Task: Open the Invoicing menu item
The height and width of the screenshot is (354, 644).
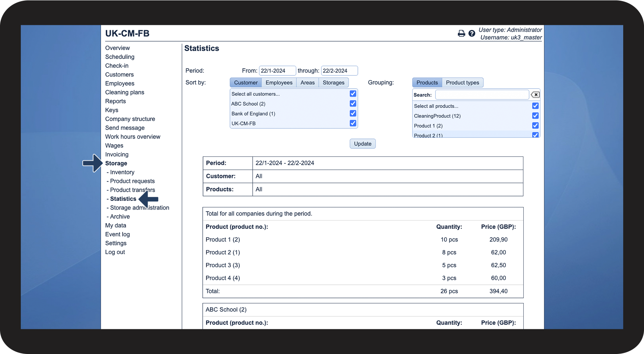Action: click(x=117, y=155)
